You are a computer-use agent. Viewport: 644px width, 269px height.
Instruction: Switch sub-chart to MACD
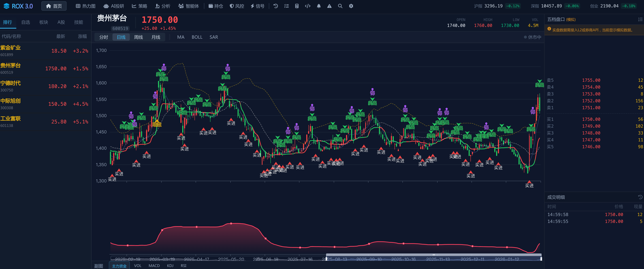tap(154, 266)
